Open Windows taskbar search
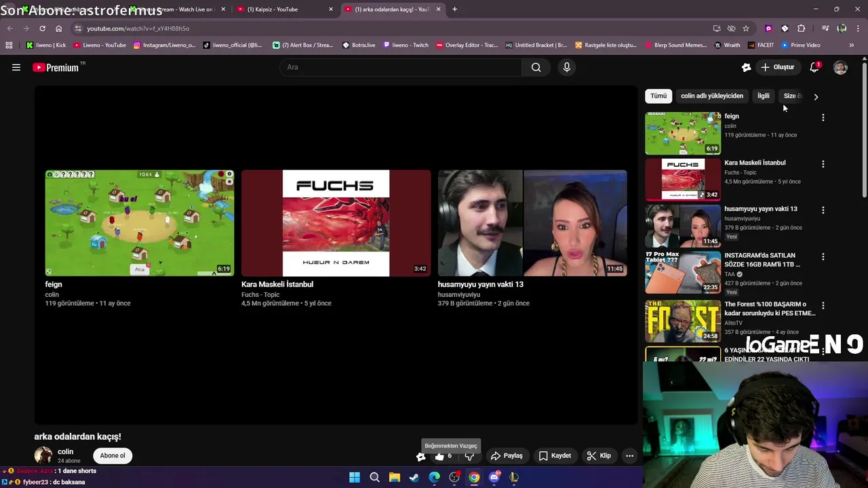868x488 pixels. point(374,477)
